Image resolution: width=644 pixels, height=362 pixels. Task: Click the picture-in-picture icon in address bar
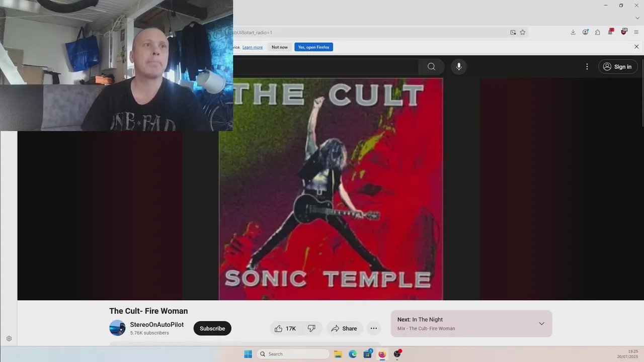pyautogui.click(x=513, y=32)
